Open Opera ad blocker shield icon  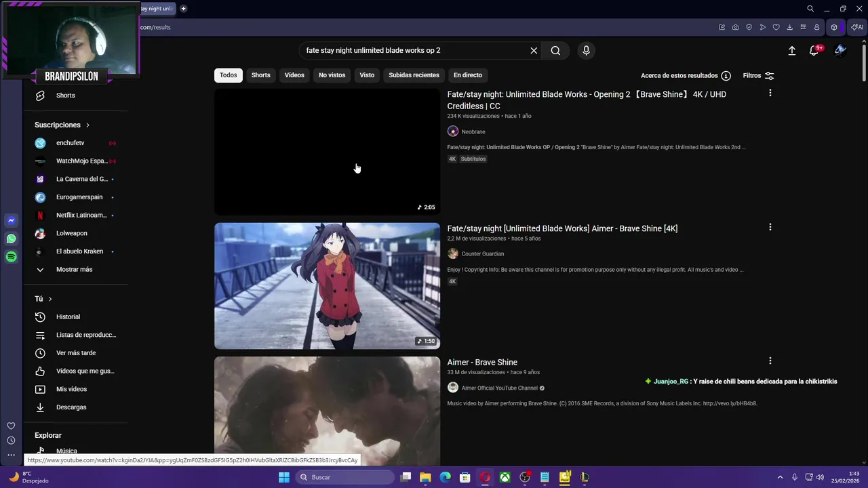[749, 27]
